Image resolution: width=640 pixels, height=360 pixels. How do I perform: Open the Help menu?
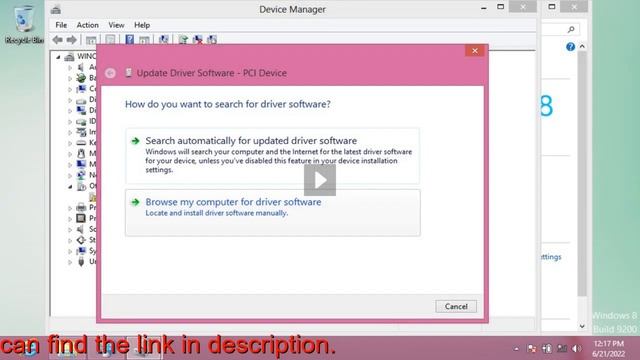click(x=142, y=25)
